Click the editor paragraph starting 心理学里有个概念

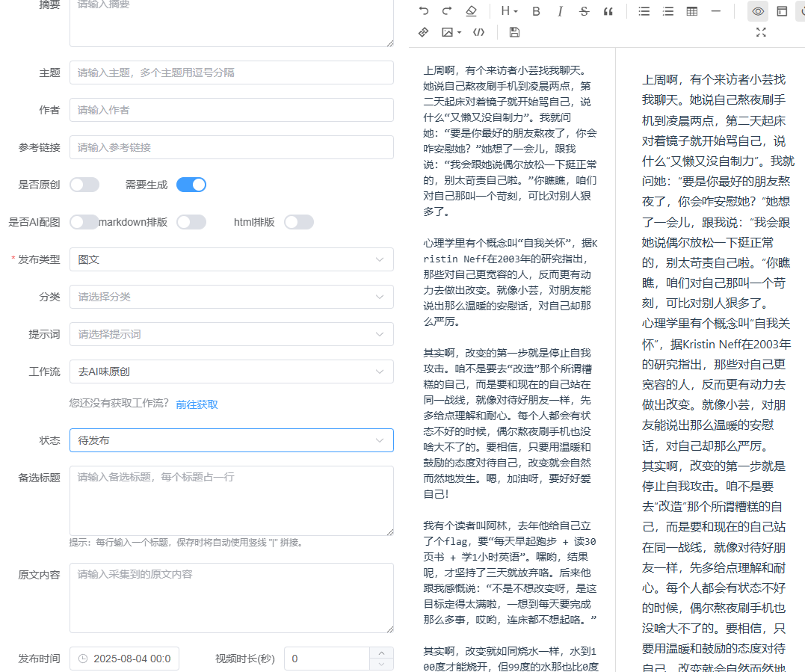click(x=511, y=283)
